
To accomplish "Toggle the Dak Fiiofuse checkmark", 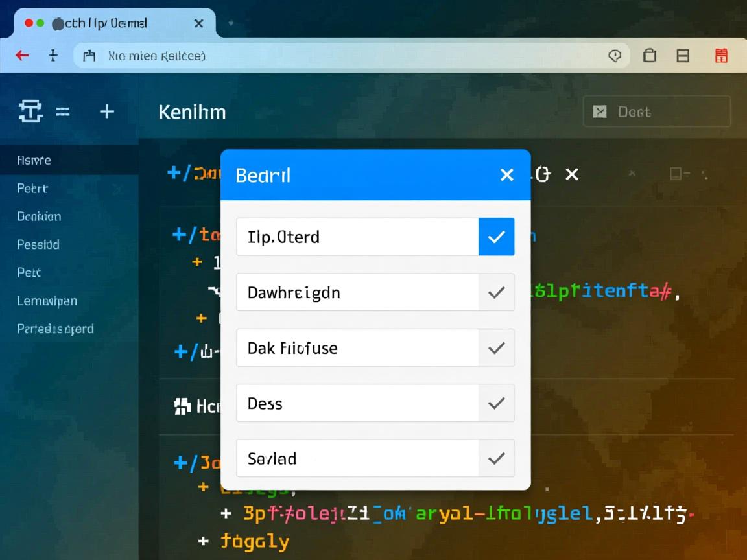I will coord(496,348).
